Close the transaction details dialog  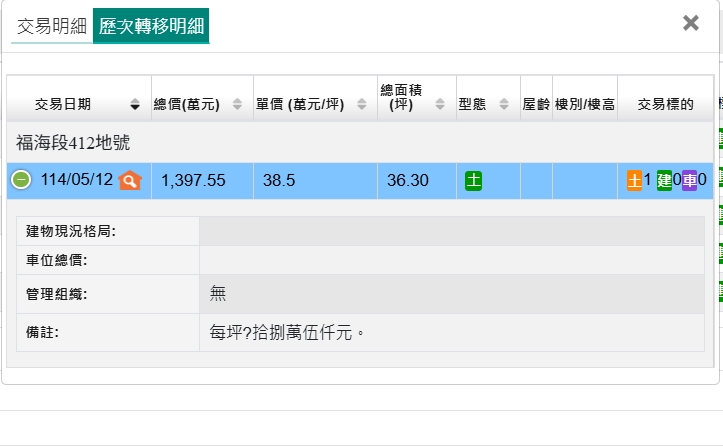tap(690, 23)
